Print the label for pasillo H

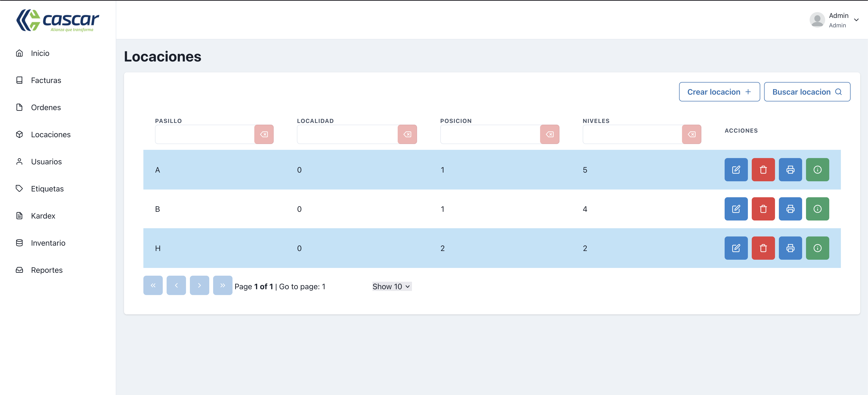tap(790, 248)
